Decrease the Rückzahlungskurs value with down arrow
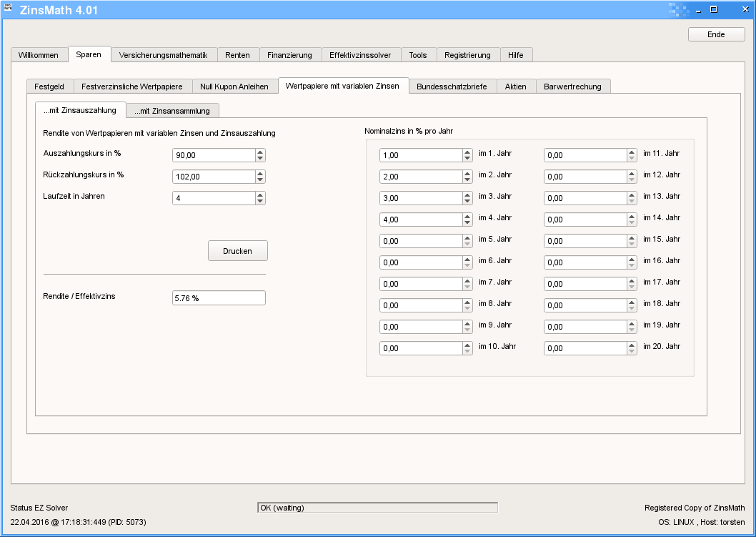Screen dimensions: 756x537 click(x=260, y=180)
